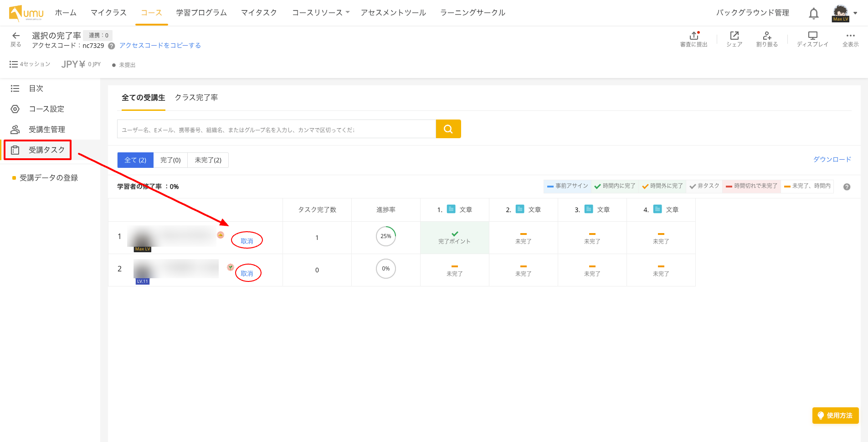Image resolution: width=868 pixels, height=442 pixels.
Task: Click the 全表示 three-dots icon
Action: click(x=850, y=36)
